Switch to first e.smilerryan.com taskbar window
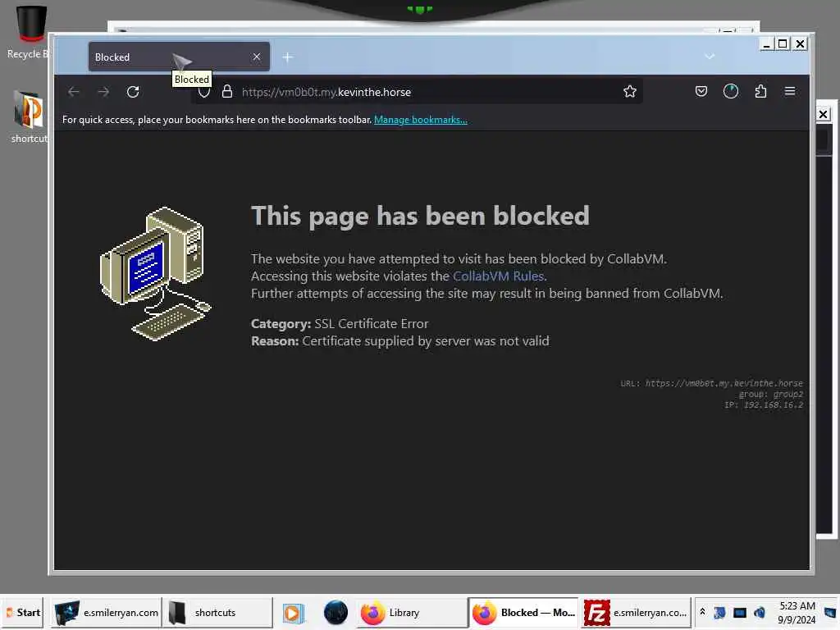The height and width of the screenshot is (630, 840). pos(107,612)
